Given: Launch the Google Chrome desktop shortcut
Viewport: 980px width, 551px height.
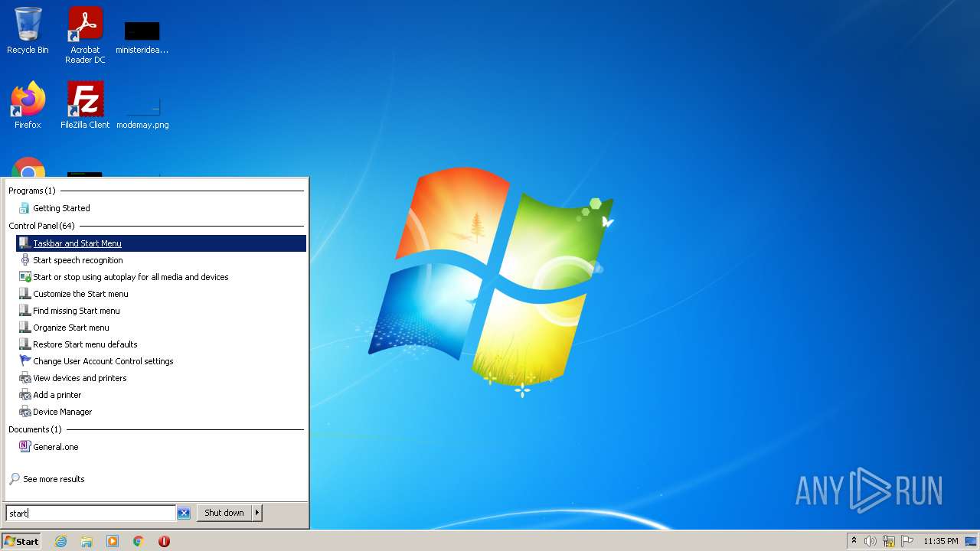Looking at the screenshot, I should [28, 166].
